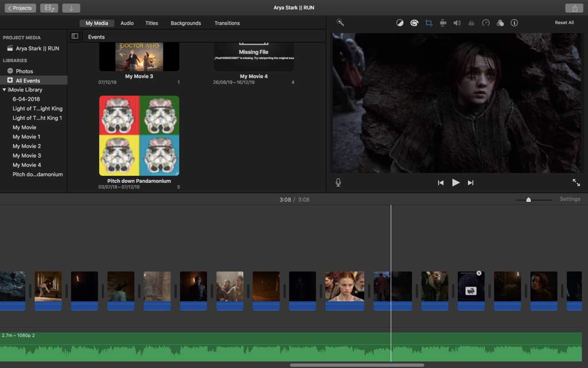Screen dimensions: 588x368
Task: Collapse the iMovie Library tree
Action: (x=4, y=90)
